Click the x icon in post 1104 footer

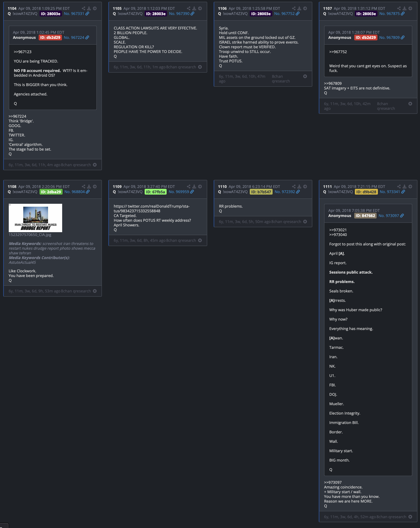[x=95, y=164]
